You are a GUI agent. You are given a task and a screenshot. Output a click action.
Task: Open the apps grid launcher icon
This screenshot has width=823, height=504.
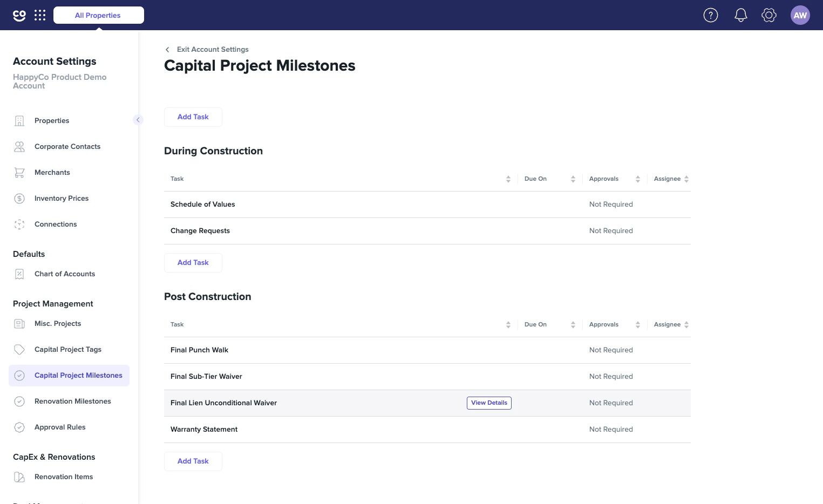coord(40,15)
